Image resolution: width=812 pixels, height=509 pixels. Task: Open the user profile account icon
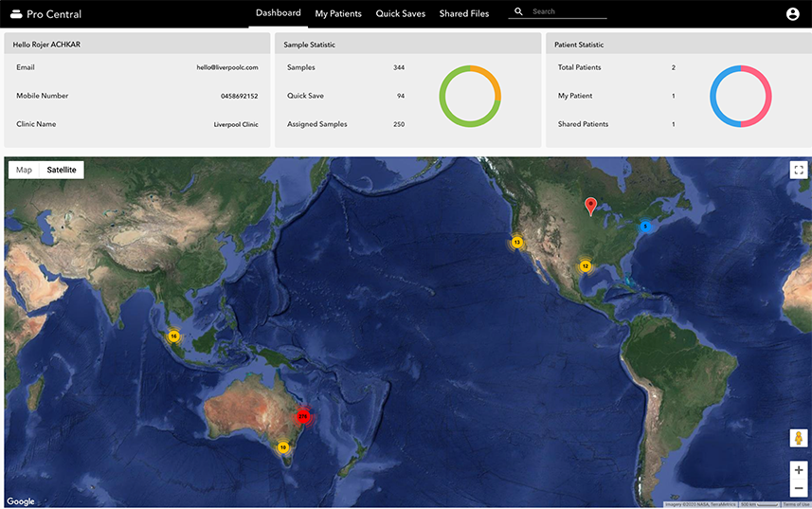coord(793,14)
